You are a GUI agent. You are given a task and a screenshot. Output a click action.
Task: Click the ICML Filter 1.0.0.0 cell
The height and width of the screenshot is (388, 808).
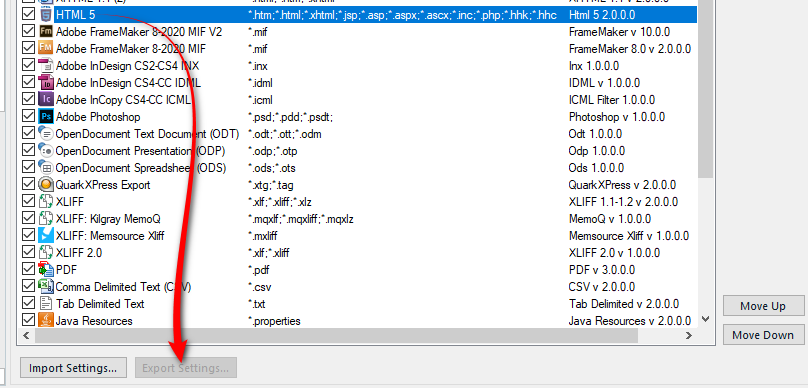[x=612, y=100]
